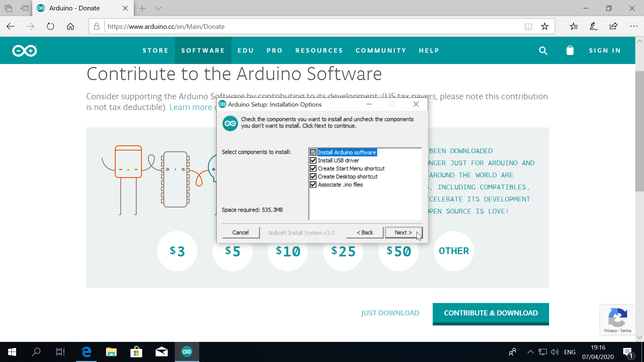Click the set tabs aside icon
Viewport: 644px width, 362px height.
click(24, 8)
